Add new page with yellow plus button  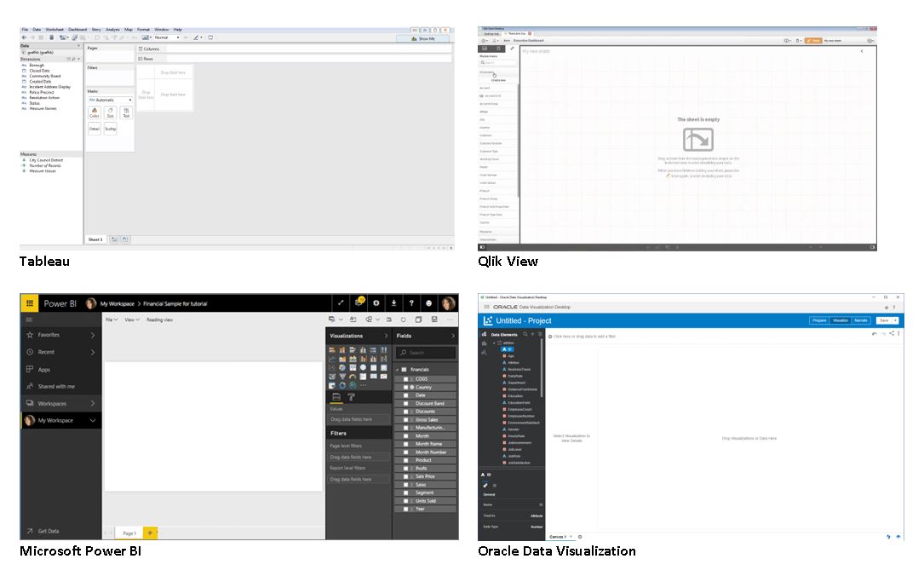click(x=150, y=533)
